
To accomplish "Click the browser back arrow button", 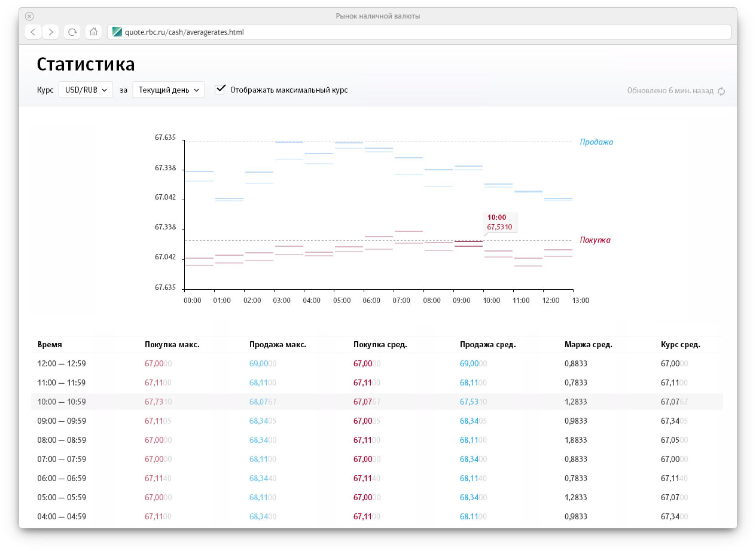I will point(33,32).
